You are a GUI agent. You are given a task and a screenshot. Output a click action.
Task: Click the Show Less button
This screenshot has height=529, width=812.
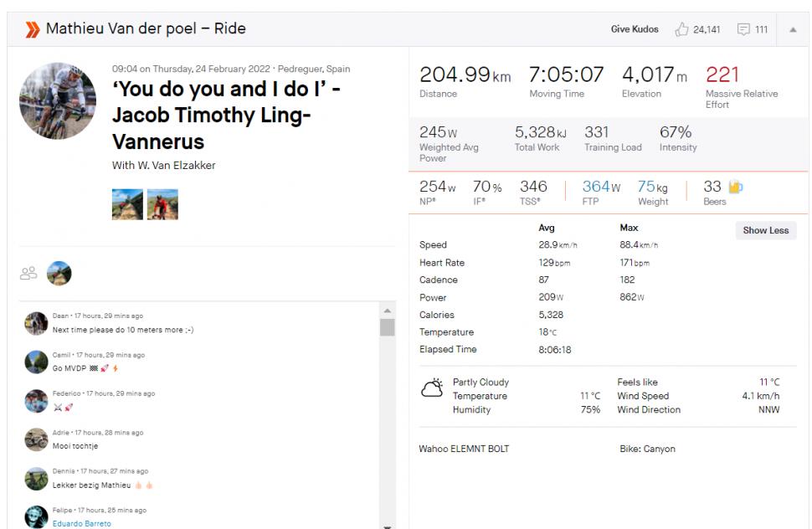[x=765, y=230]
